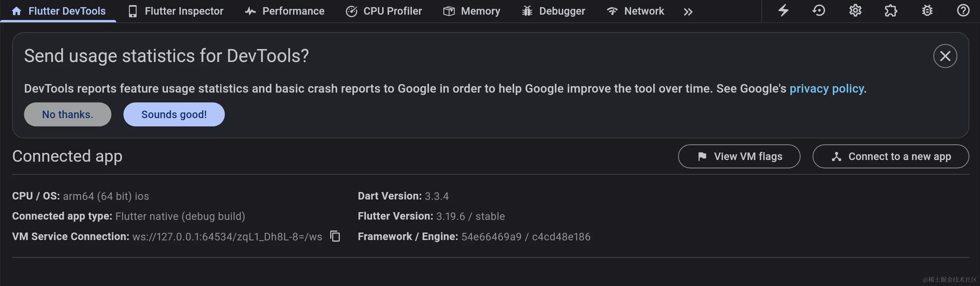Click the hot reload lightning icon
The height and width of the screenshot is (286, 980).
point(783,11)
